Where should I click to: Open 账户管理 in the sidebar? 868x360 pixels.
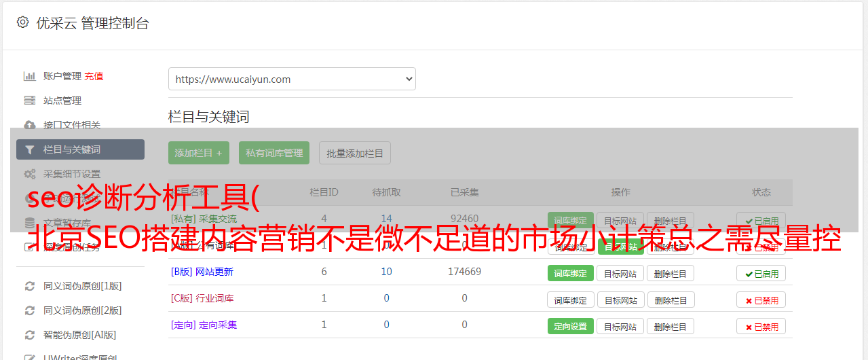62,76
